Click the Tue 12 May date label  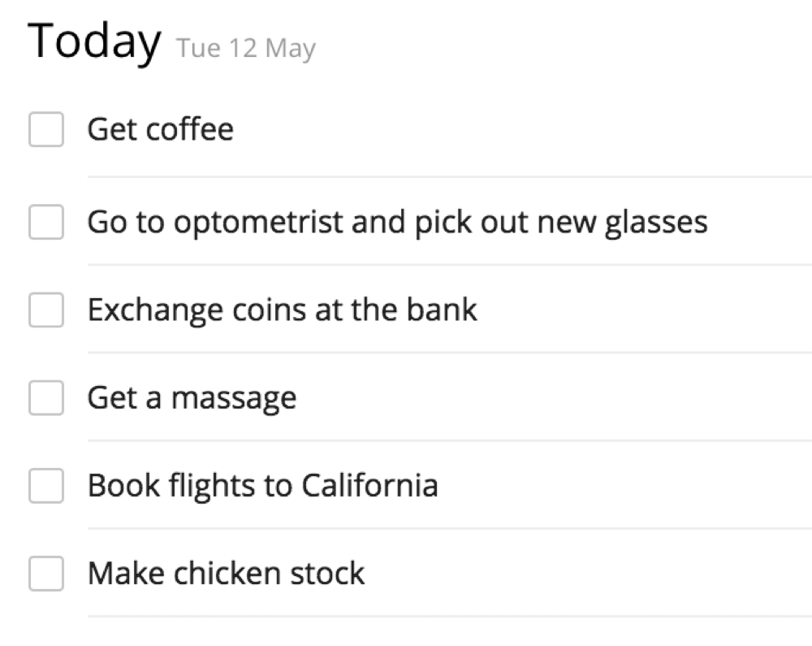(246, 49)
